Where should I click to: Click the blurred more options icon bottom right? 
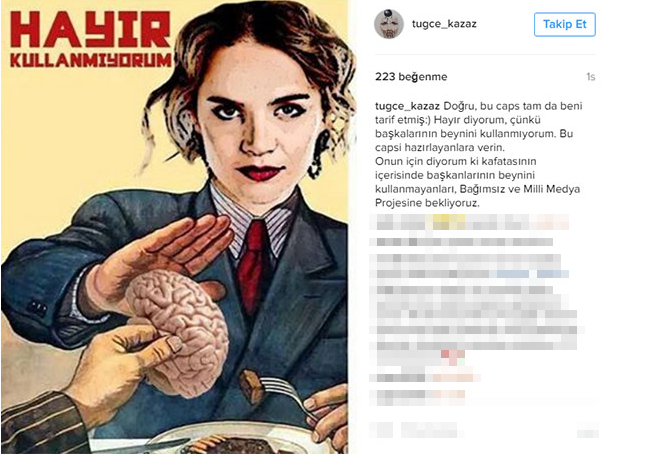[x=587, y=431]
